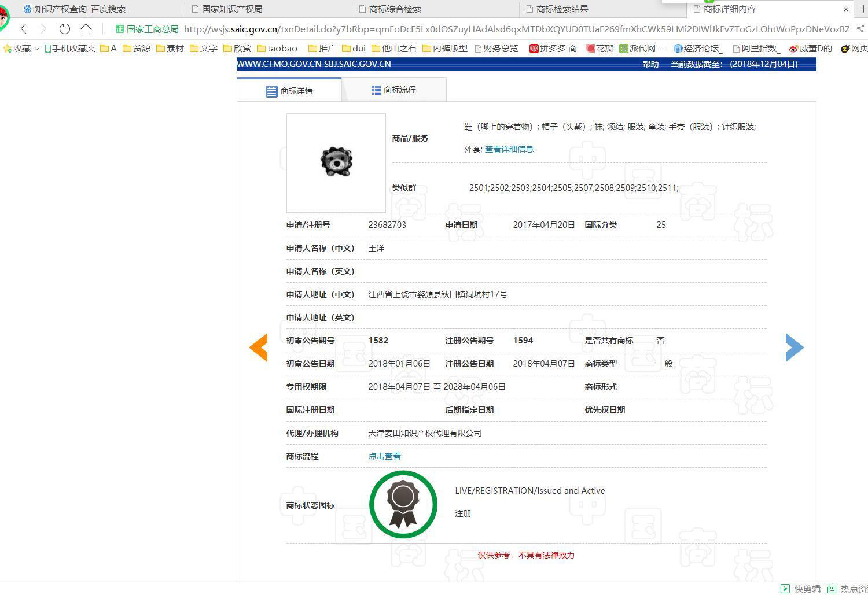Click the blue left arrow for previous trademark
Viewport: 868px width, 595px height.
pos(258,347)
